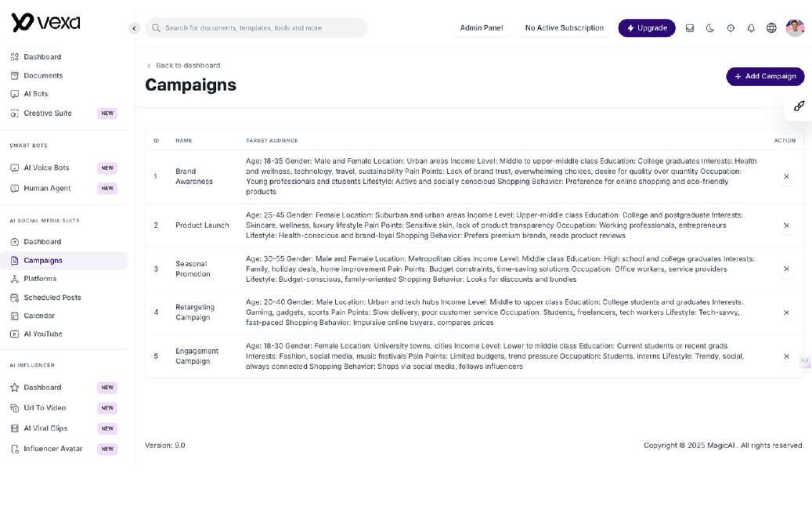
Task: Toggle dark mode moon icon
Action: (x=710, y=28)
